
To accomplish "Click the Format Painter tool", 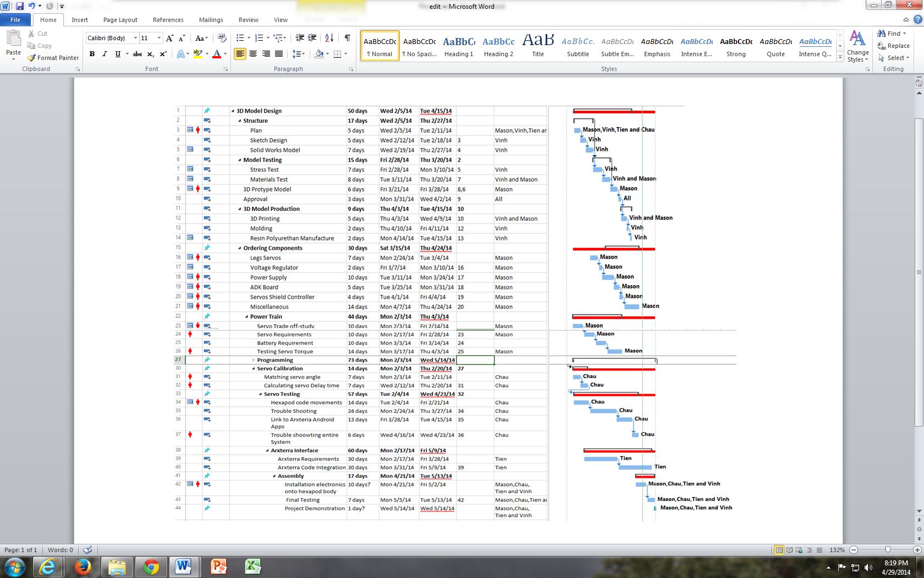I will pyautogui.click(x=53, y=58).
